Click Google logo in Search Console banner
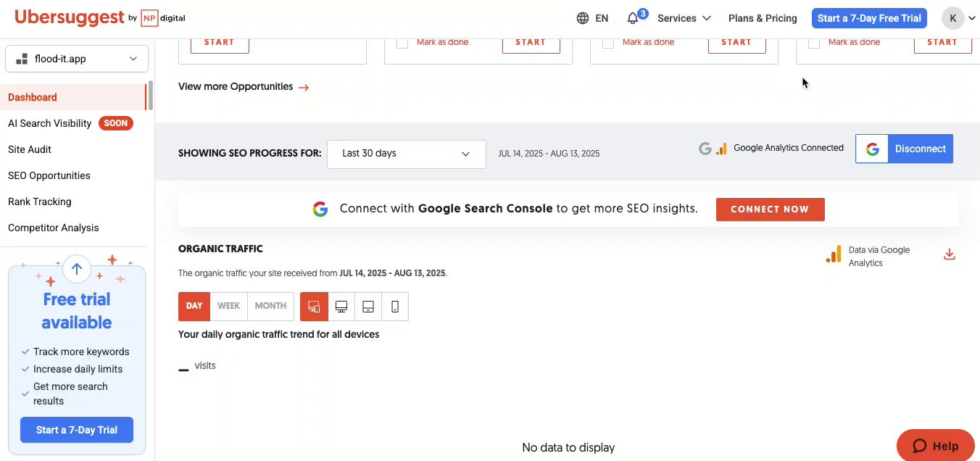The height and width of the screenshot is (461, 980). pyautogui.click(x=320, y=209)
